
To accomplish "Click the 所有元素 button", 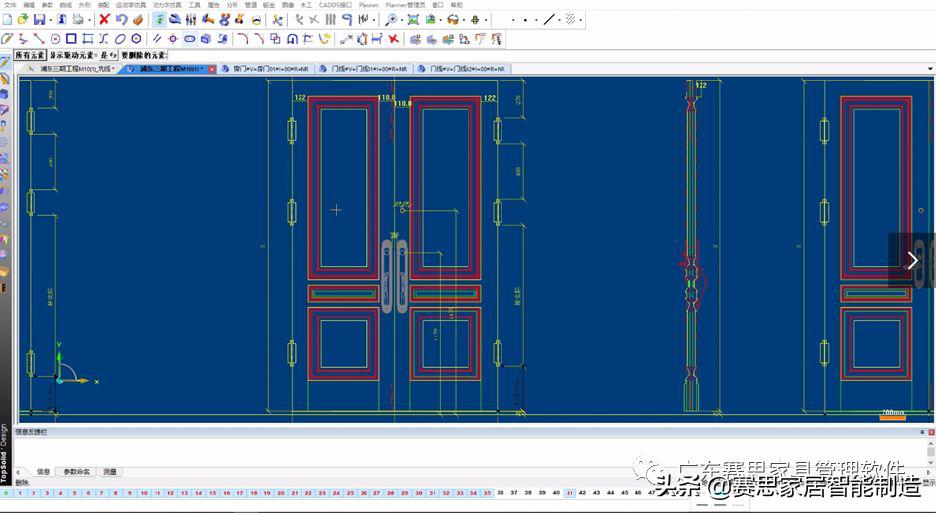I will click(x=30, y=55).
